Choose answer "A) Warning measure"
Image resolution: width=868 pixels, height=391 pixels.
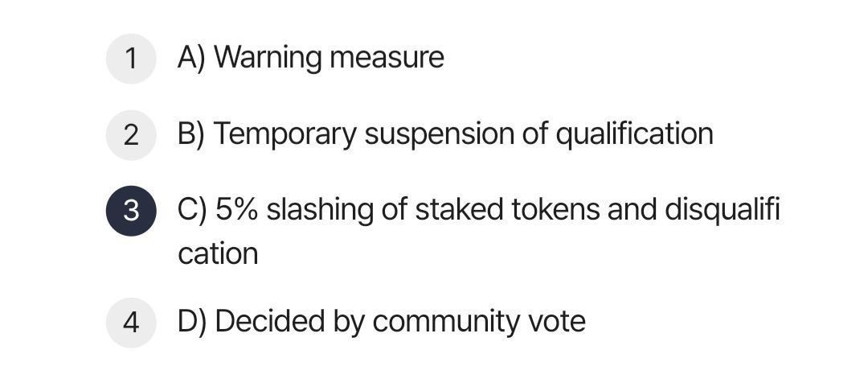pyautogui.click(x=310, y=58)
